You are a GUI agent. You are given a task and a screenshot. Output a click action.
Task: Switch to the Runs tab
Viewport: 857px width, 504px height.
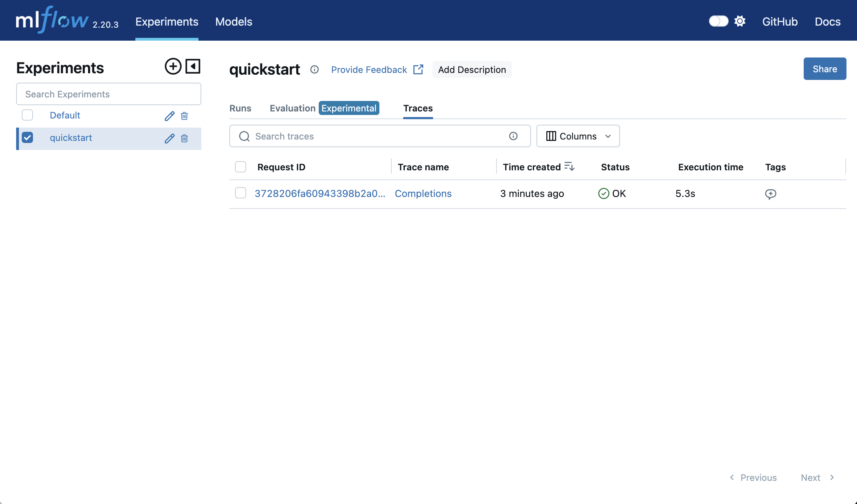coord(240,108)
